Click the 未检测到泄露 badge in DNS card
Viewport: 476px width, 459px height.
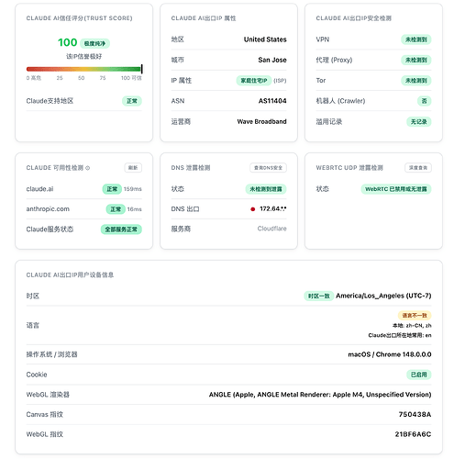click(266, 189)
